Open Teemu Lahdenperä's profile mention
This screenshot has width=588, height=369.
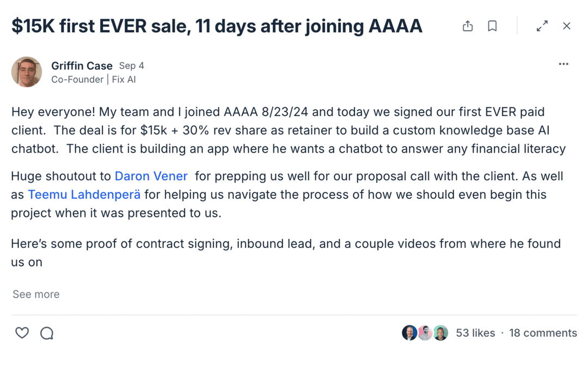tap(84, 195)
